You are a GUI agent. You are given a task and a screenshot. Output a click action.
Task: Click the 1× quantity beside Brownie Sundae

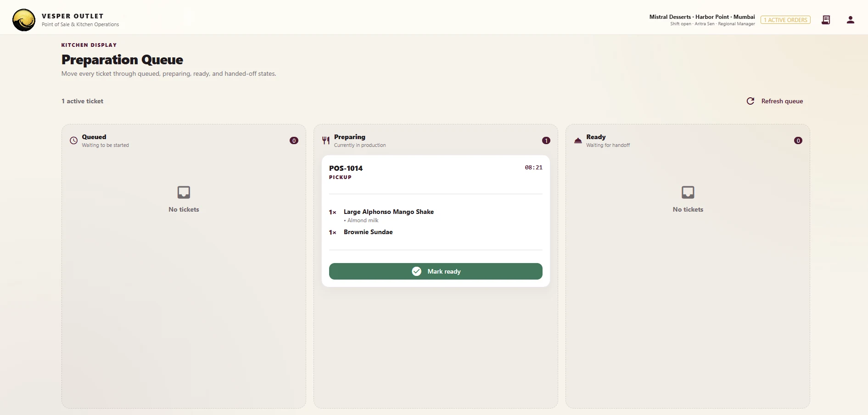[x=332, y=232]
